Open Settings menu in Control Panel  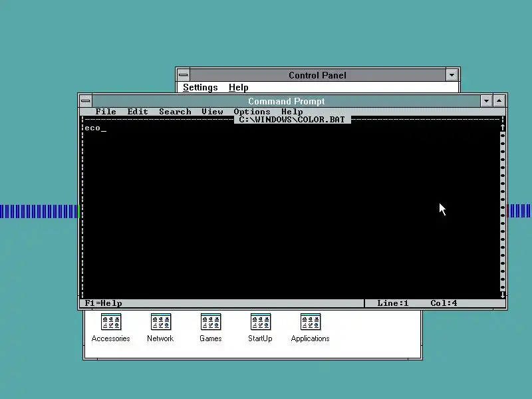(200, 87)
